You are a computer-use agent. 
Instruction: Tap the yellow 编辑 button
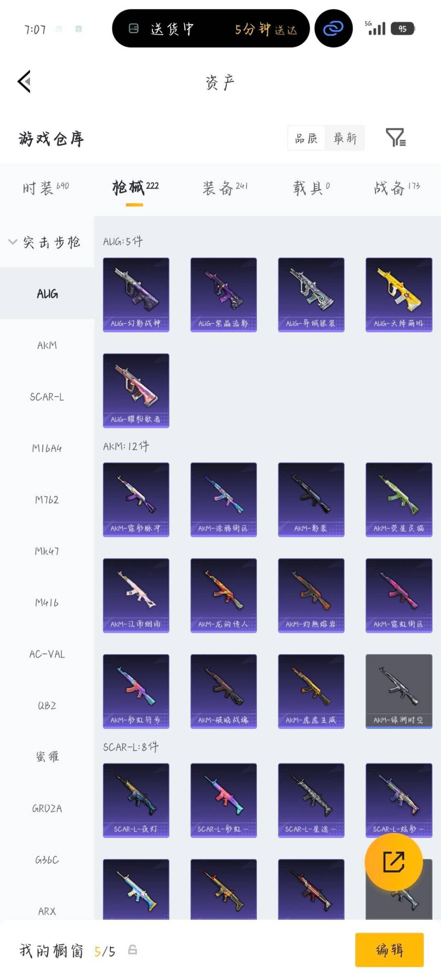[x=389, y=950]
